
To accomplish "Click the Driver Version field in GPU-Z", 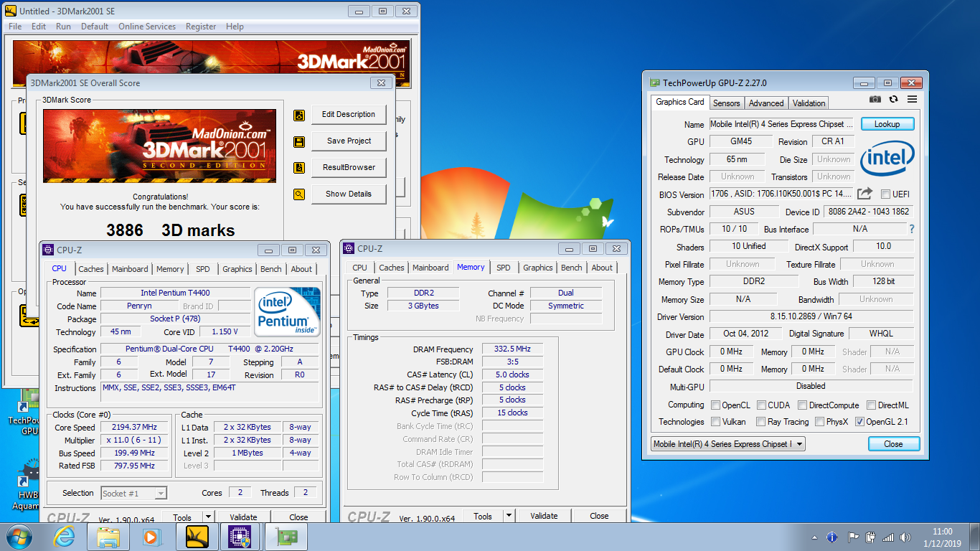I will pos(811,316).
